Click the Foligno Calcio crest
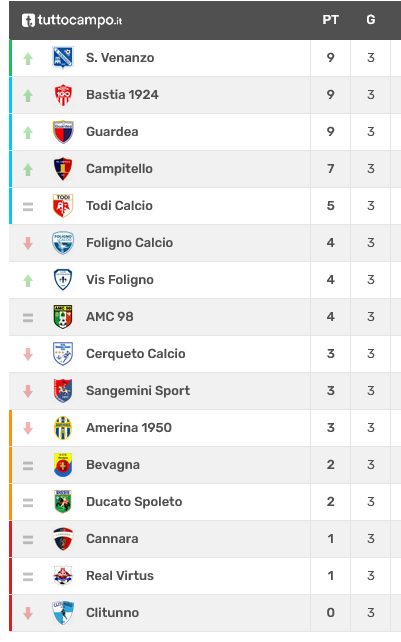The image size is (401, 642). point(63,242)
